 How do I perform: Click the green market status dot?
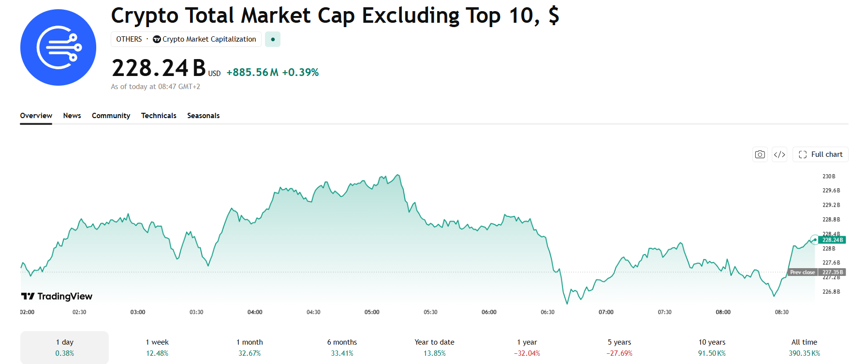point(273,39)
